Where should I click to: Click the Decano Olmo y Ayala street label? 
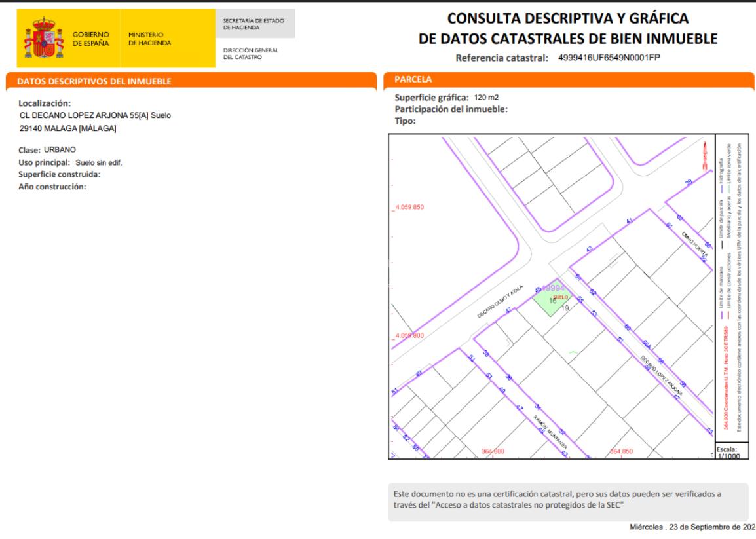point(500,301)
